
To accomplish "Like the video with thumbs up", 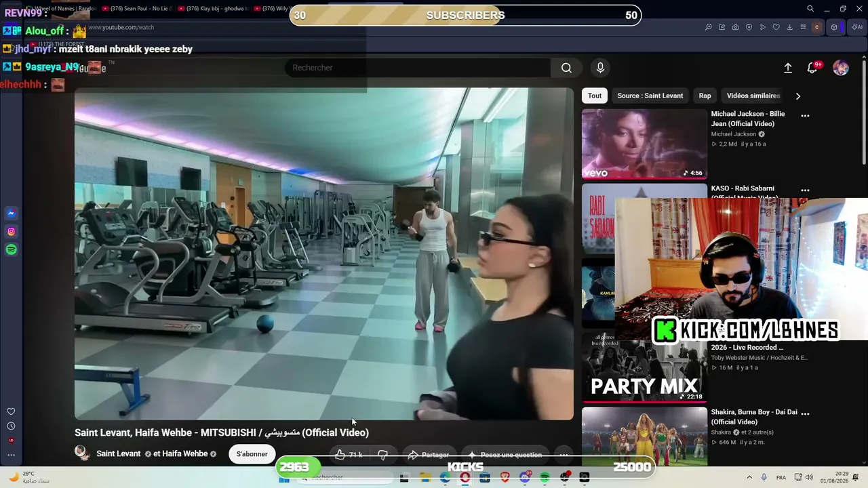I will click(x=349, y=454).
